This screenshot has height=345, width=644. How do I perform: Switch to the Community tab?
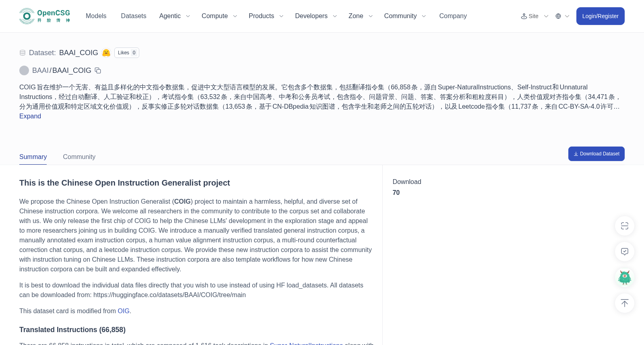79,157
